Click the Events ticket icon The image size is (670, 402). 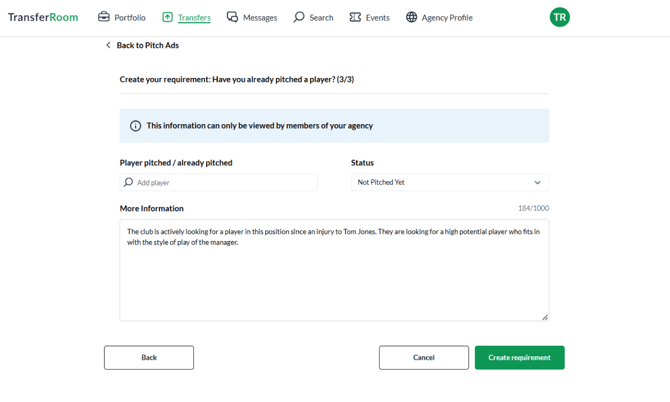[355, 17]
